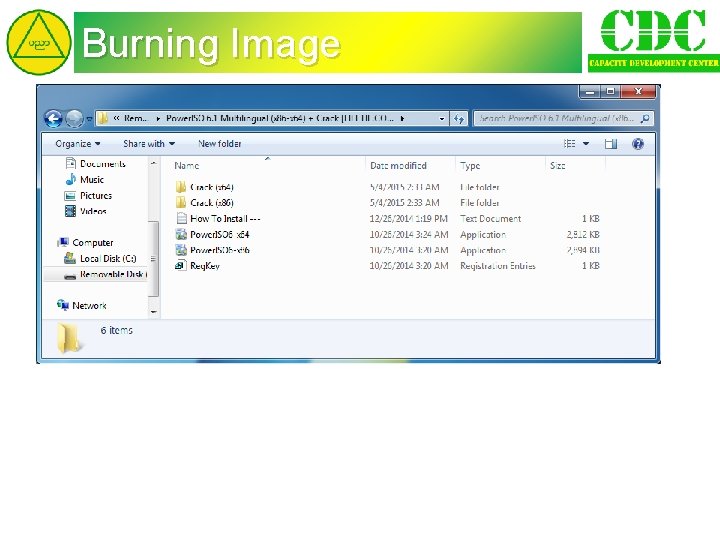
Task: Refresh the folder view
Action: tap(459, 119)
